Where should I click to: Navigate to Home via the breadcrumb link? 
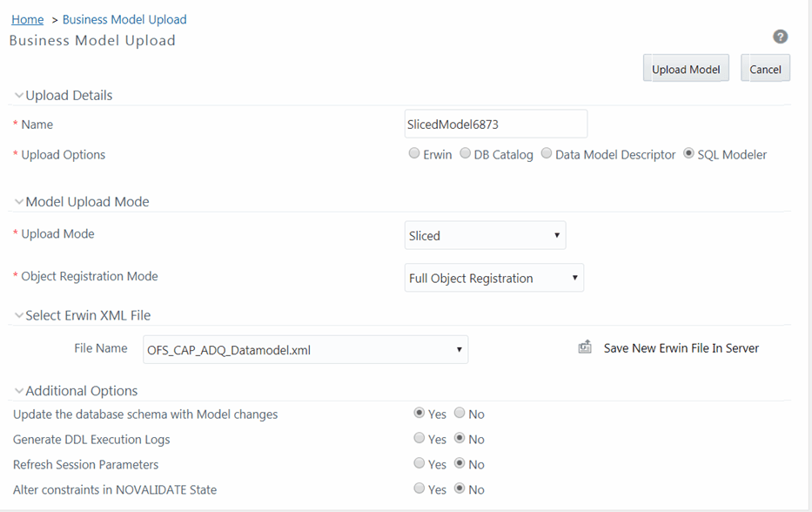pos(26,19)
